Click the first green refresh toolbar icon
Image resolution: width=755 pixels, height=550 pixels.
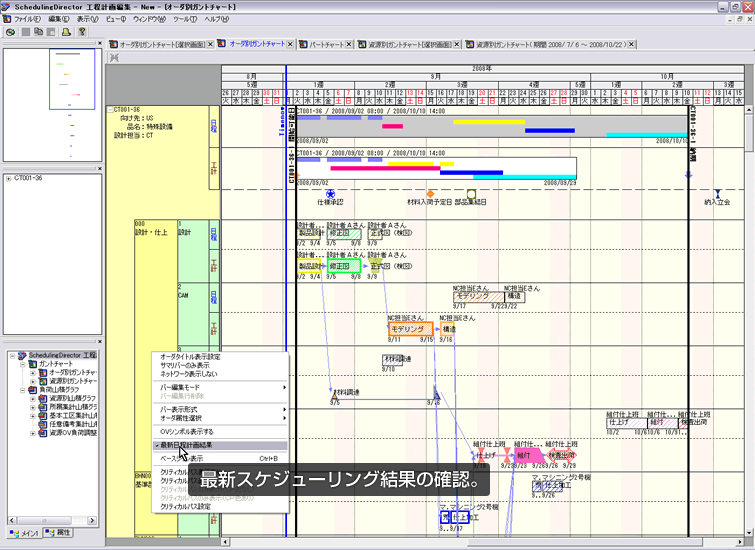(11, 32)
